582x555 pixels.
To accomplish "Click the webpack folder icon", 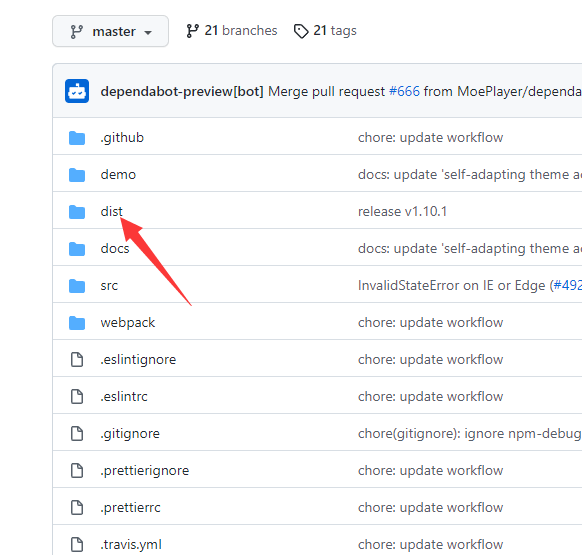I will click(x=77, y=323).
